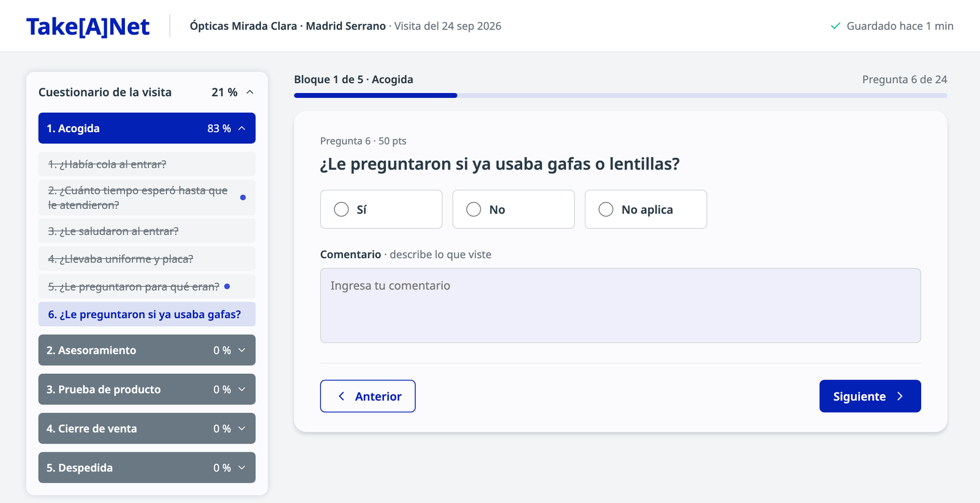Select the No radio option
980x503 pixels.
(513, 209)
